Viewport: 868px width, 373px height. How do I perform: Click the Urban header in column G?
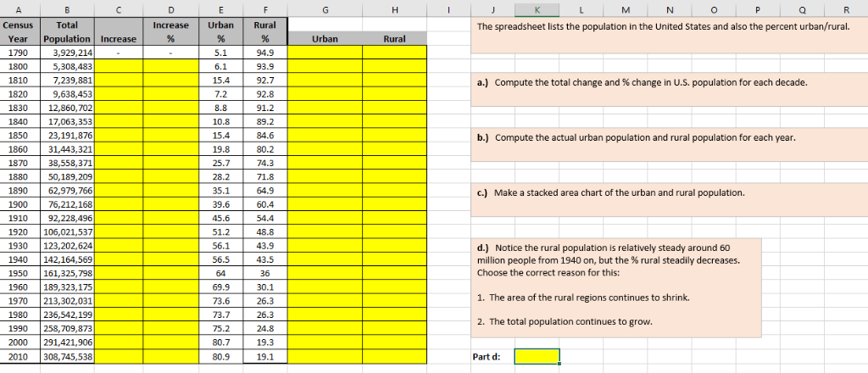click(325, 39)
